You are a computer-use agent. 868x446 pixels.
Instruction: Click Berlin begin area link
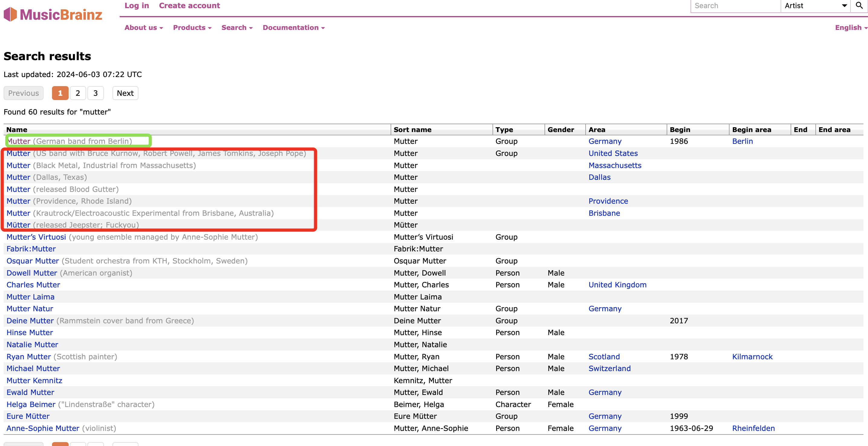(742, 141)
